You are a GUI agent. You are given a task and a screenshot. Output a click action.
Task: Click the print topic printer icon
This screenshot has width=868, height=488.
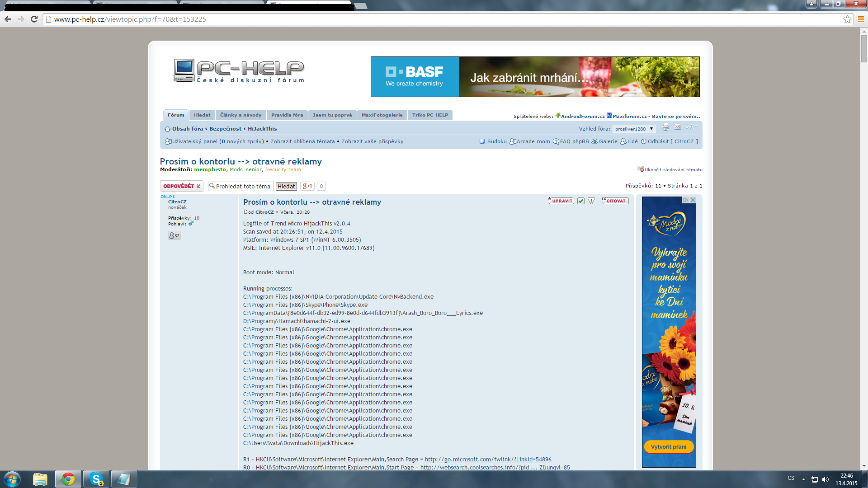tap(665, 127)
